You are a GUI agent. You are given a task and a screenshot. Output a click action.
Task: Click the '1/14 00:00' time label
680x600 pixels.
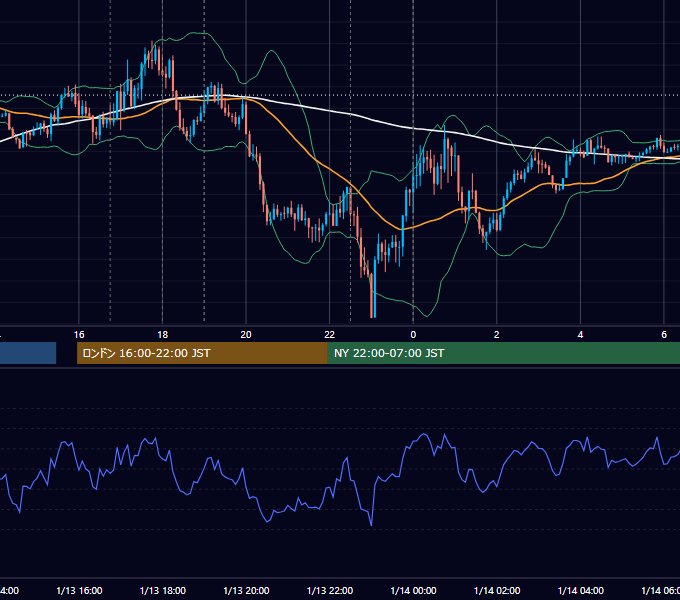[x=413, y=590]
